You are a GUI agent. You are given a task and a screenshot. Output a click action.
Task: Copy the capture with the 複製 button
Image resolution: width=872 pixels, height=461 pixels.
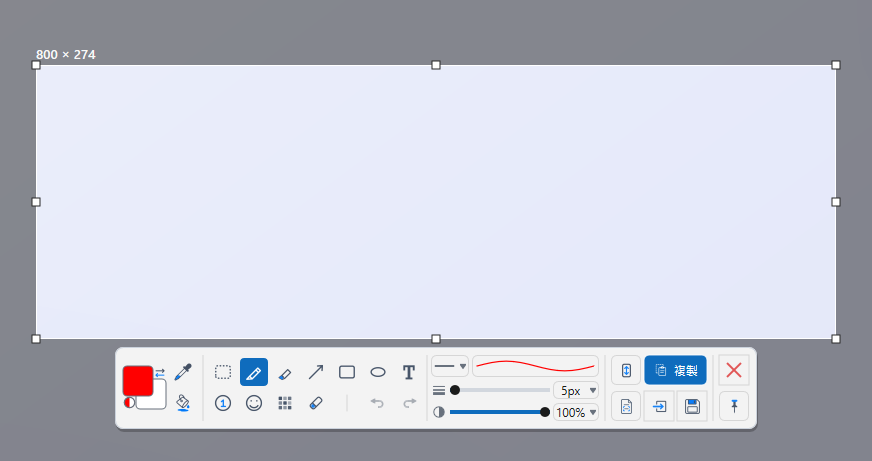[x=676, y=370]
